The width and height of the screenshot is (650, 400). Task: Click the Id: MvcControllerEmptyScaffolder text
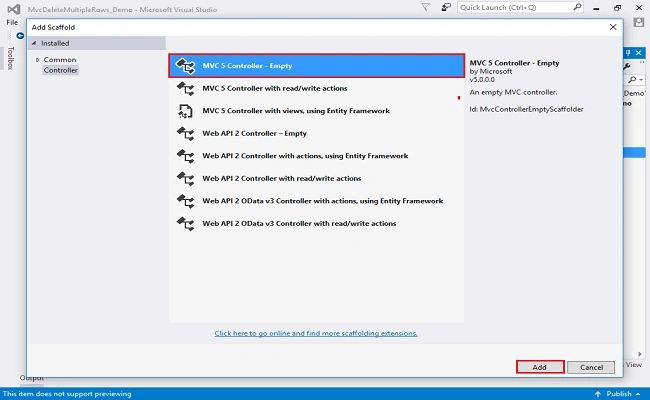click(526, 109)
